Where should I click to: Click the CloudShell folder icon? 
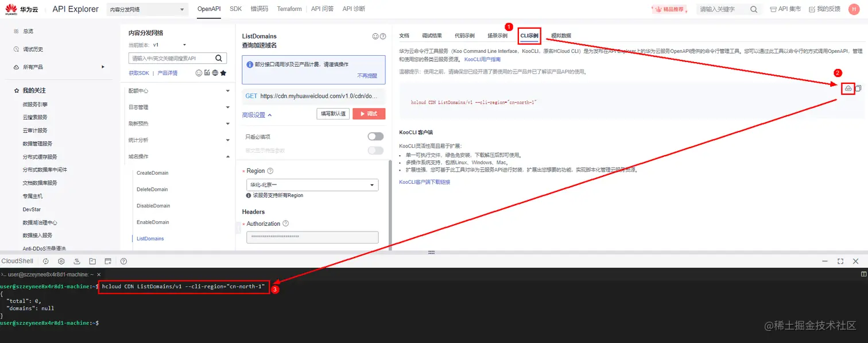pyautogui.click(x=92, y=261)
